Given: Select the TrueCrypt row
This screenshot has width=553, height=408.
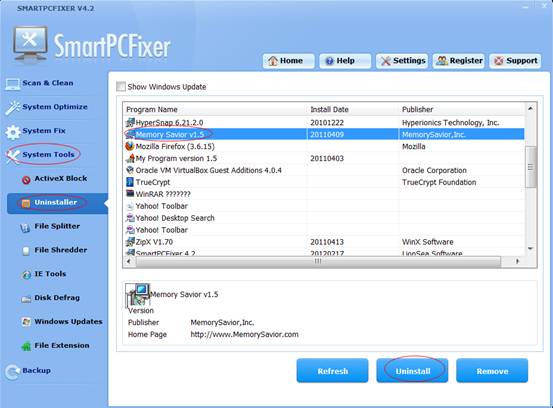Looking at the screenshot, I should coord(324,182).
